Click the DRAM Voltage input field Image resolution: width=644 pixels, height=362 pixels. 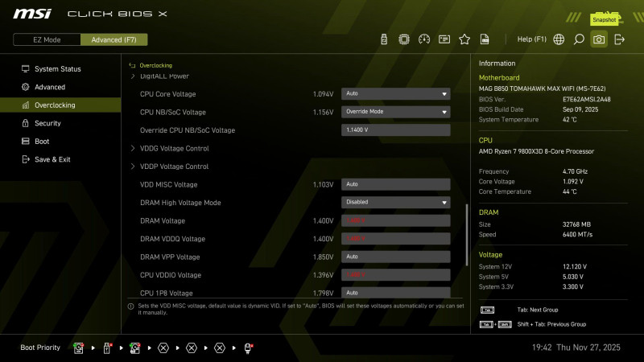tap(395, 220)
